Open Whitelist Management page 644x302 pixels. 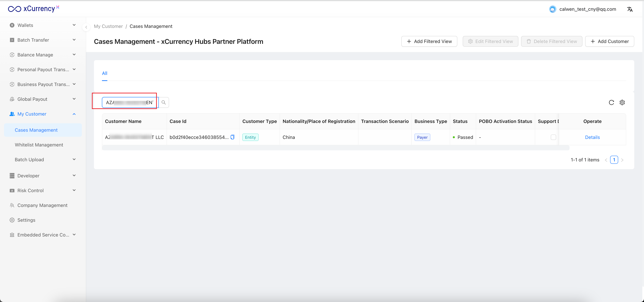pos(39,145)
